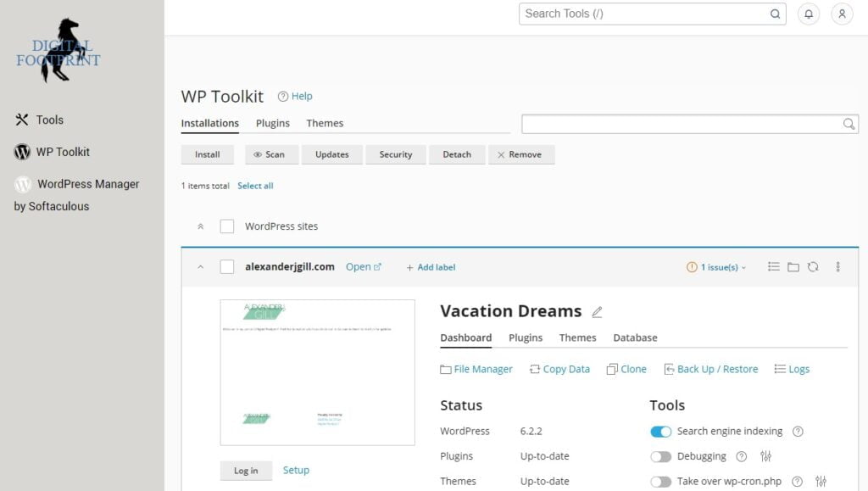Screen dimensions: 868x491
Task: Select the Dashboard tab under Vacation Dreams
Action: (x=465, y=338)
